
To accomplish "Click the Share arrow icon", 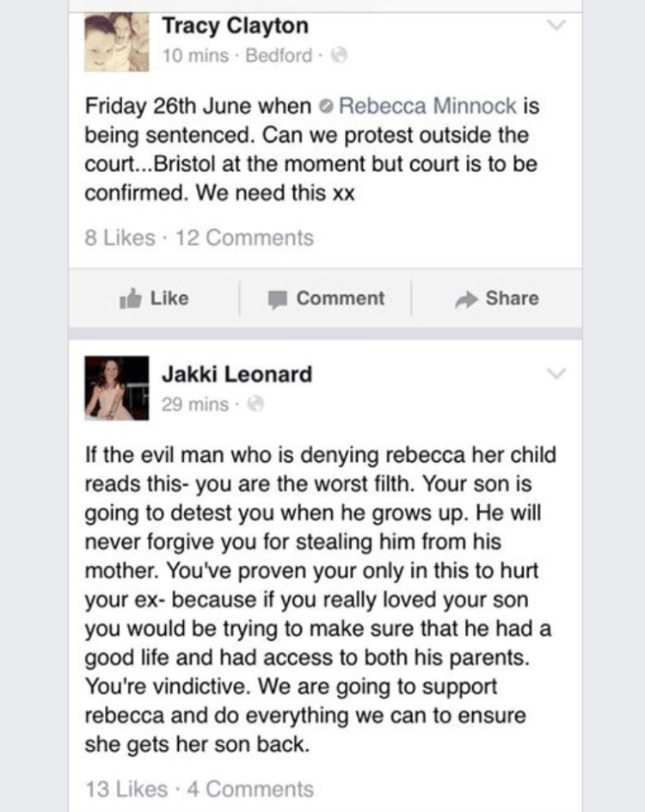I will click(465, 298).
